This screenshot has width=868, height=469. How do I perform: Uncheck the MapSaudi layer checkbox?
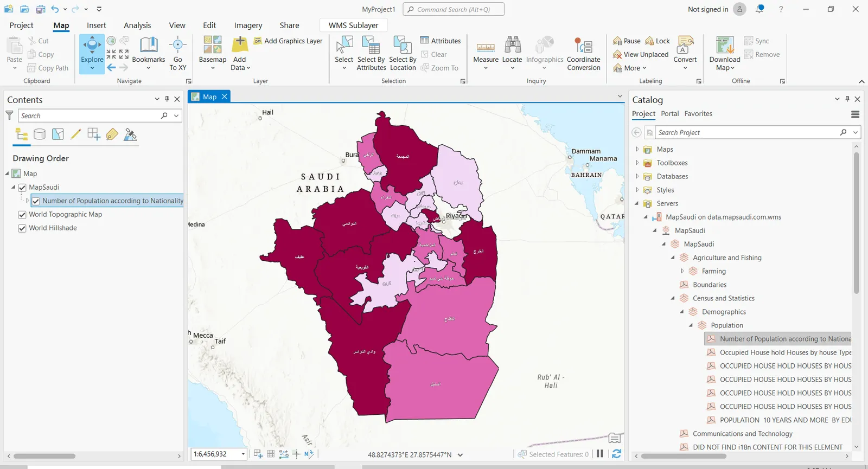tap(22, 188)
